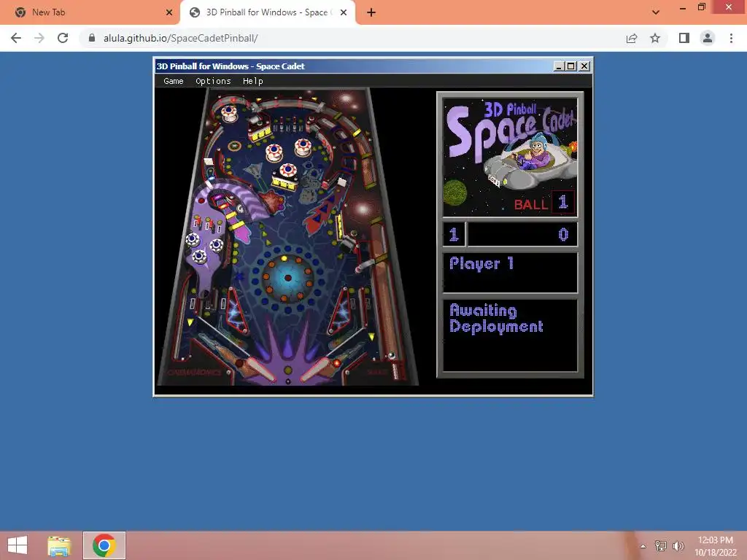The image size is (747, 560).
Task: Minimize the 3D Pinball inner window
Action: click(559, 66)
